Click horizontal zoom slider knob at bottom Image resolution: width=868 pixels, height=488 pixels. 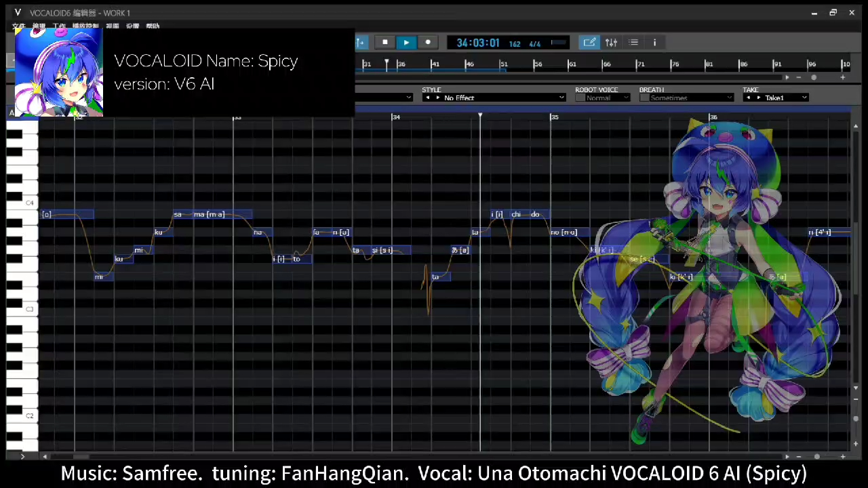tap(817, 456)
